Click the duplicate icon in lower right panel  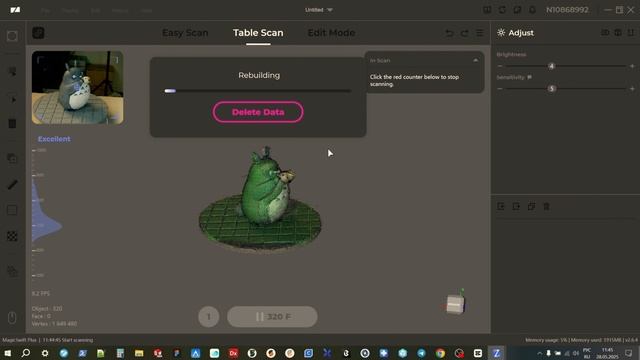point(531,207)
